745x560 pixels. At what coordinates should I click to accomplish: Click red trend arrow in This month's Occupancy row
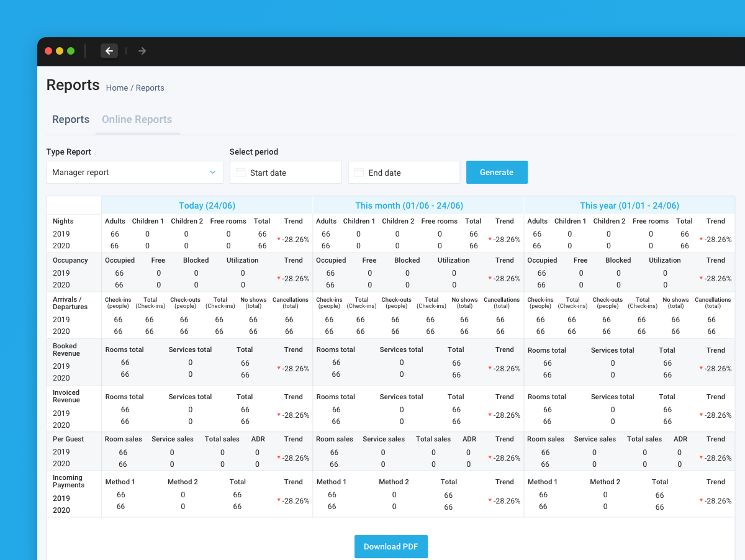(490, 278)
